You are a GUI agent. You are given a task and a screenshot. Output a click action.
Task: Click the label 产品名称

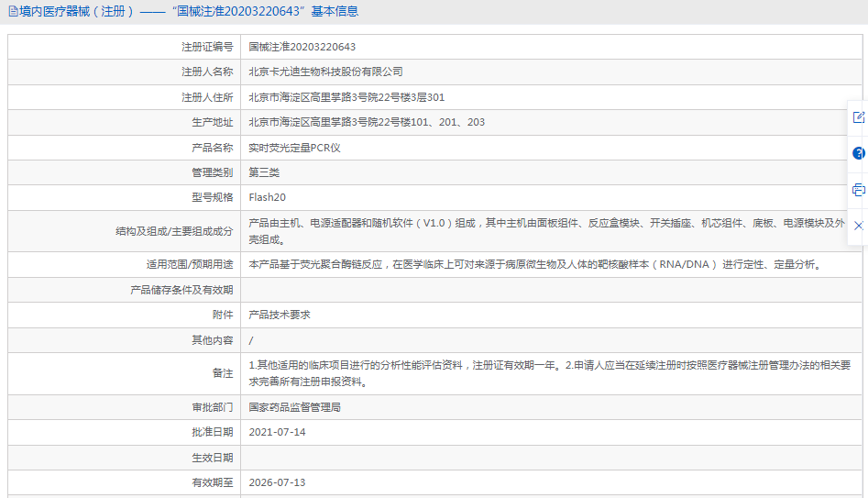(213, 148)
